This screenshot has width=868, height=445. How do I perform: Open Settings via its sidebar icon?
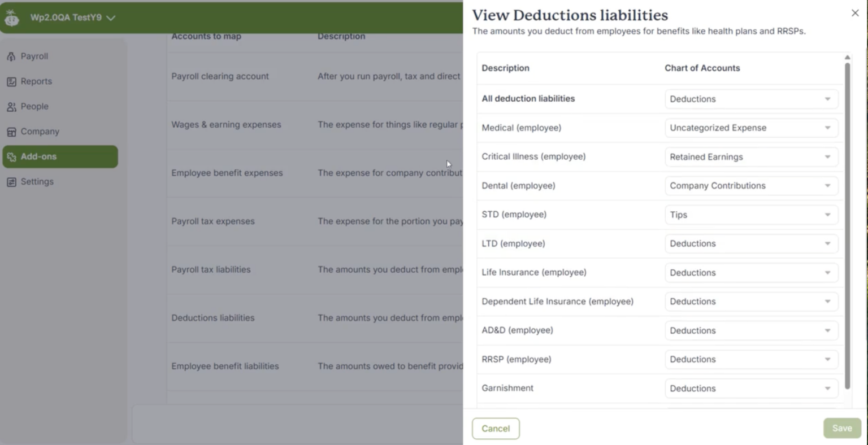(x=12, y=181)
